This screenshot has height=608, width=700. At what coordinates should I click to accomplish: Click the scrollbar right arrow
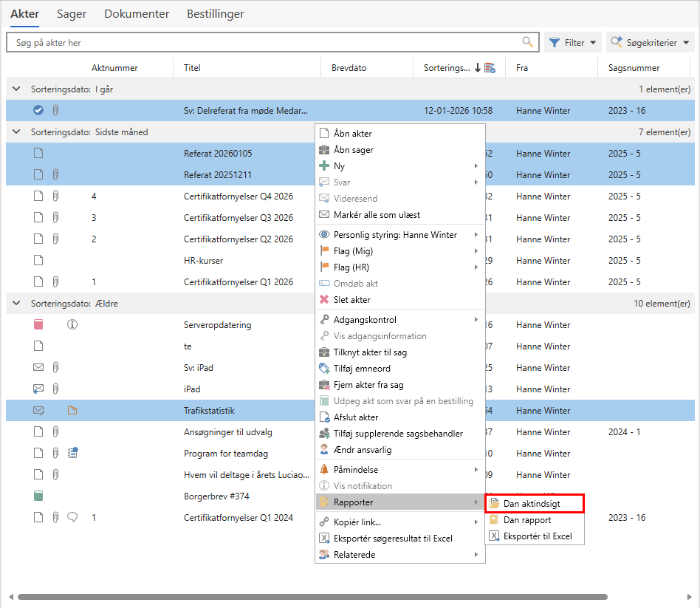pyautogui.click(x=689, y=597)
